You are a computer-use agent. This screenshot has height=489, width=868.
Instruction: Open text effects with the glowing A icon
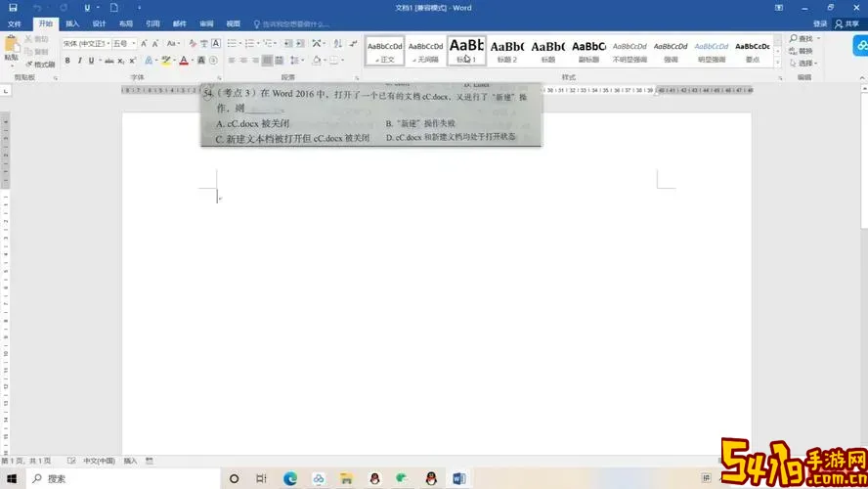[149, 61]
